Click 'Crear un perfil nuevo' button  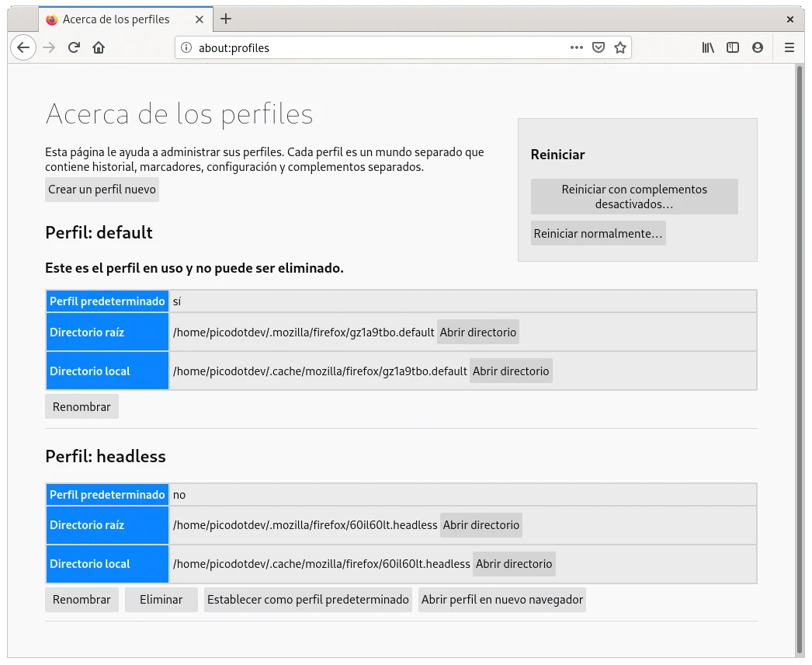[102, 190]
